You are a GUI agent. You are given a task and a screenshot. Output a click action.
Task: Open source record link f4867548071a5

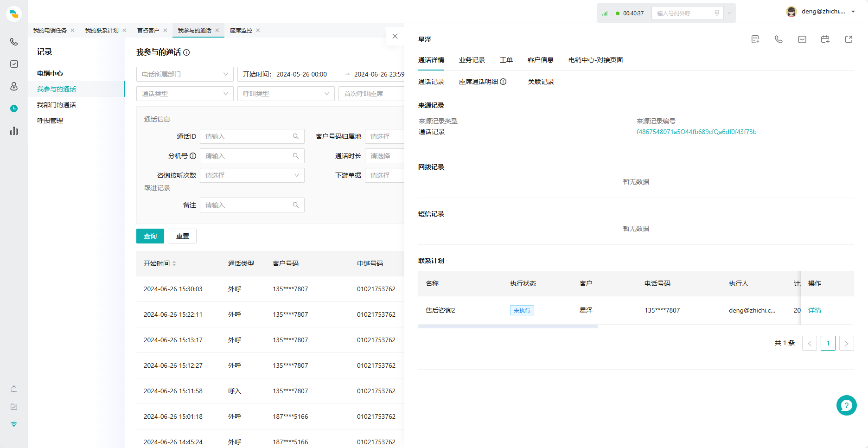point(696,132)
